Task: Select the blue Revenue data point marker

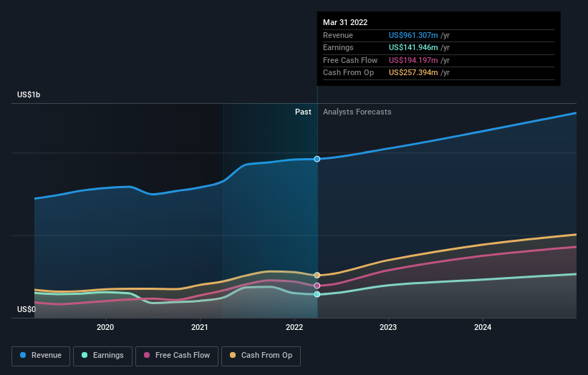Action: (317, 159)
